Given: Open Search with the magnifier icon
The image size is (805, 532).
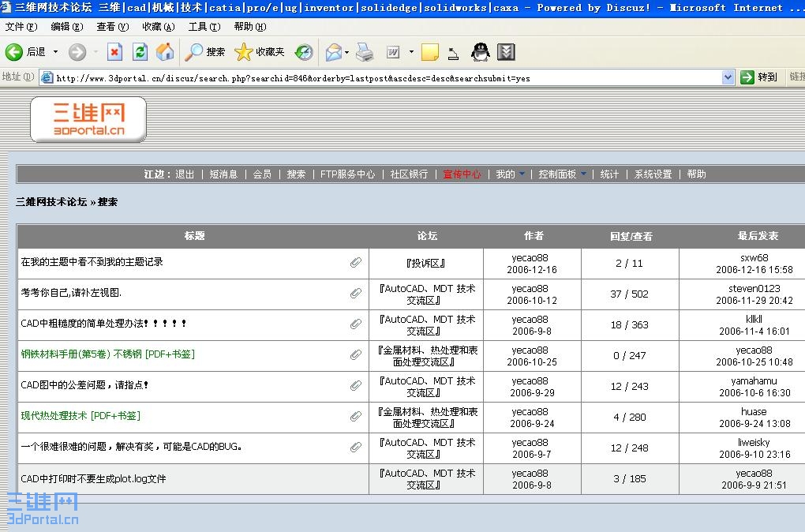Looking at the screenshot, I should point(194,52).
